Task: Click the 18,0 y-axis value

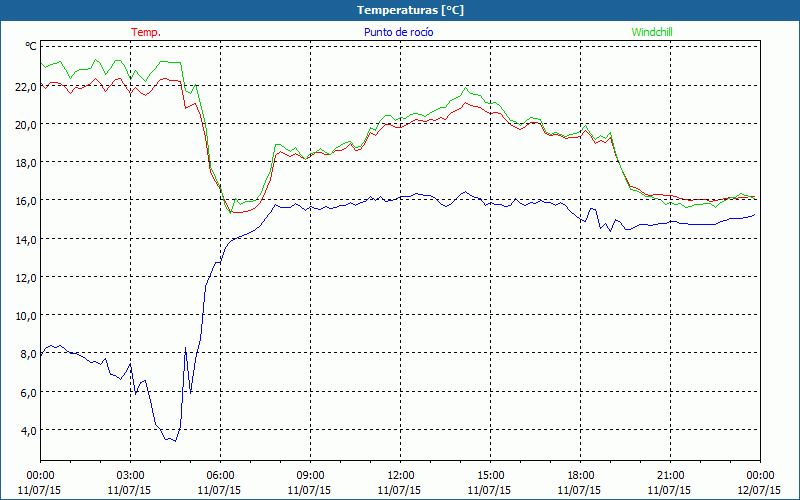Action: (x=26, y=163)
